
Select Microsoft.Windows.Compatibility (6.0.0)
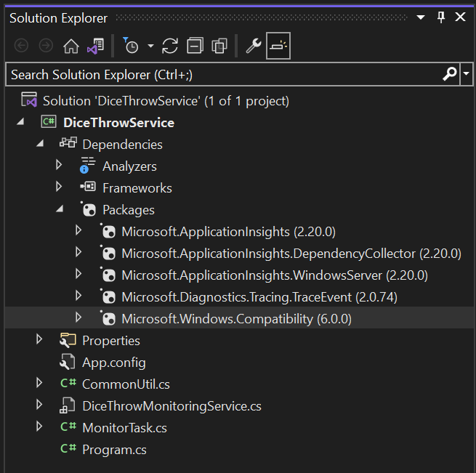[236, 320]
